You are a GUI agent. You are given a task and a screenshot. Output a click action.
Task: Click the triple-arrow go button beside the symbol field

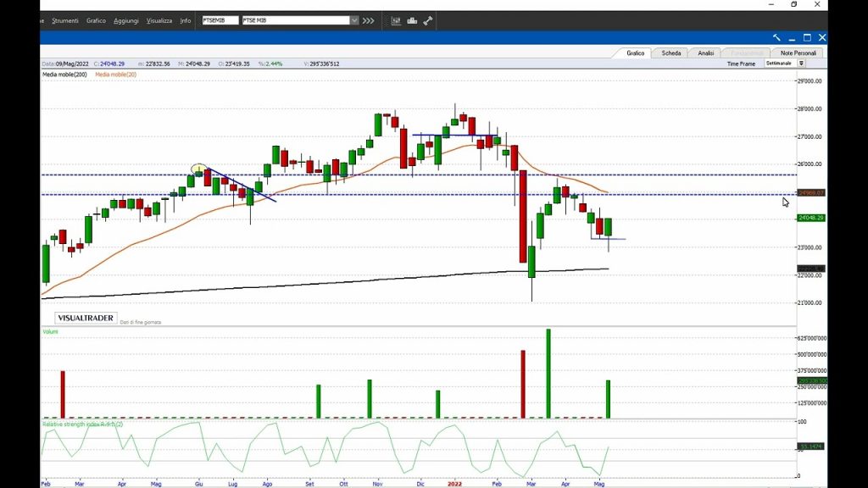coord(368,20)
